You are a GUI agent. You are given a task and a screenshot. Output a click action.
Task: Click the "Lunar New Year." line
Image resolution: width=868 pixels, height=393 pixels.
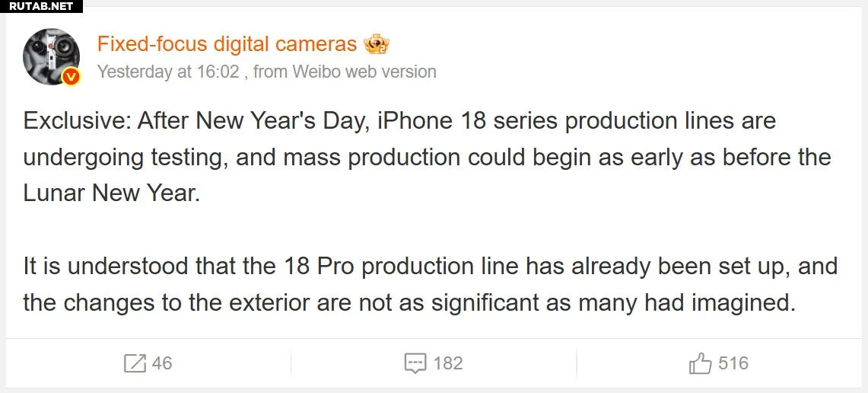(x=111, y=193)
